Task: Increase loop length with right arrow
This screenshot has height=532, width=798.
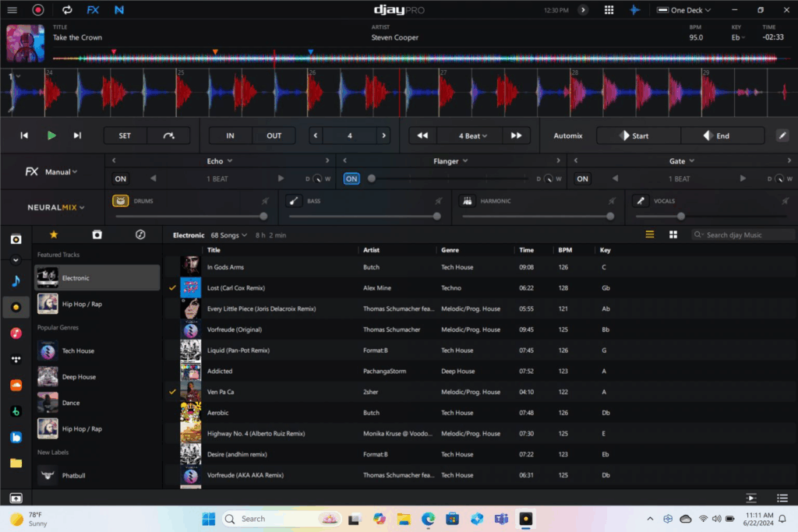Action: pos(383,136)
